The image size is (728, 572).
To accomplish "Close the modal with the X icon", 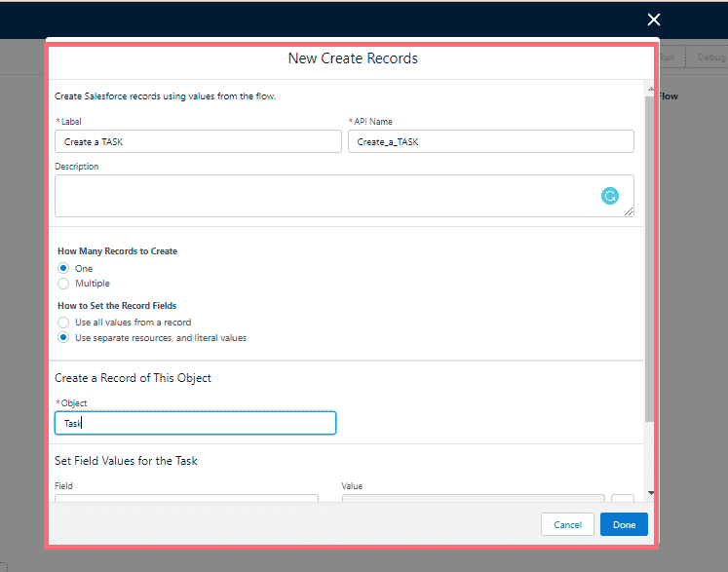I will 654,19.
